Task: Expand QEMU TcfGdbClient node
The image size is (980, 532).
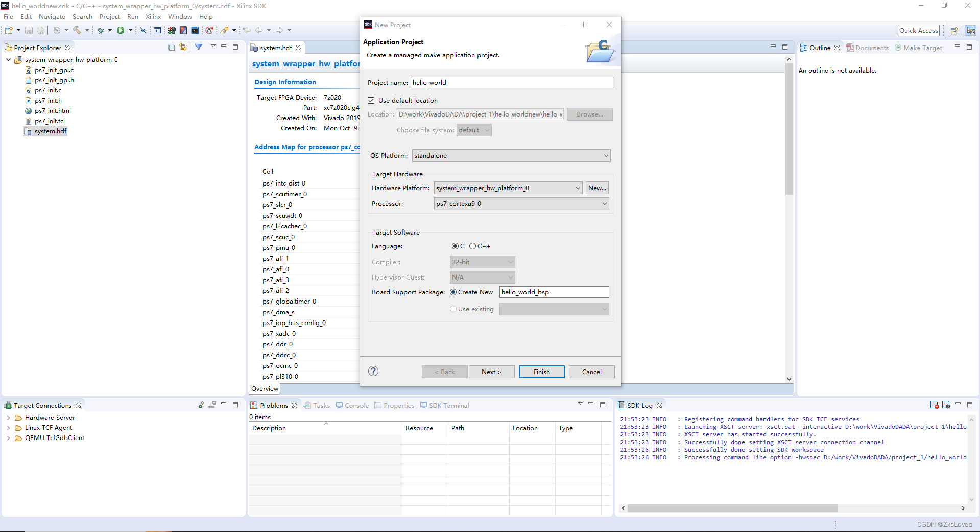Action: [x=9, y=437]
